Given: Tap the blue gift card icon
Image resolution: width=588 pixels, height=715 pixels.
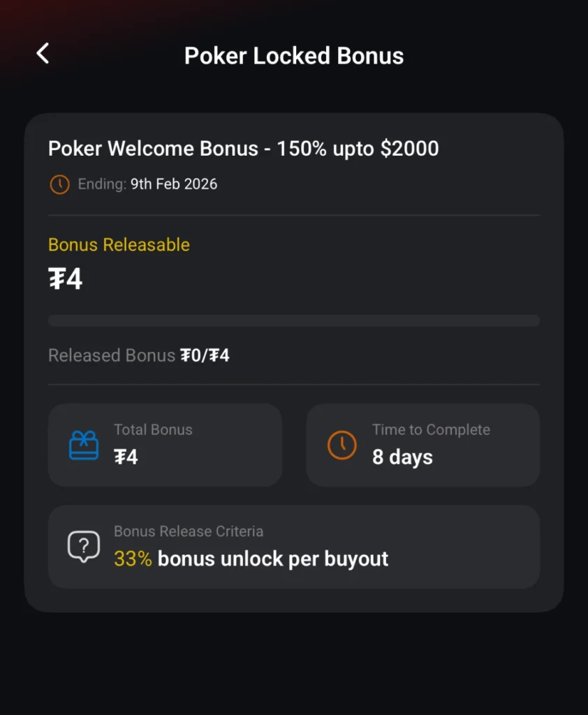Looking at the screenshot, I should pos(84,445).
